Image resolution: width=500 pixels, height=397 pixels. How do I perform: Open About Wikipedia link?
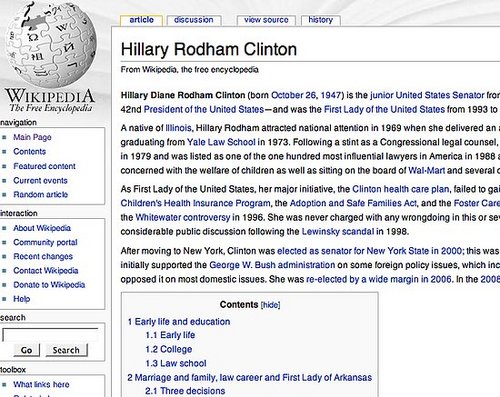pos(42,228)
